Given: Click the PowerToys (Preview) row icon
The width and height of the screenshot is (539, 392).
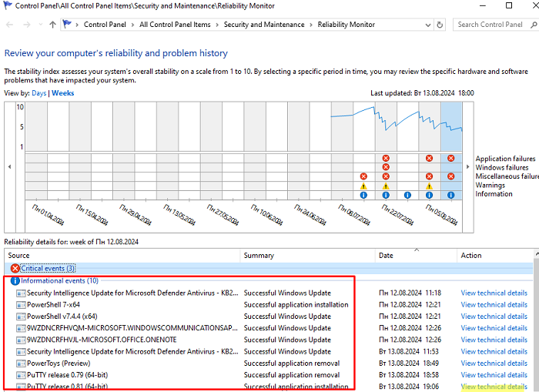Looking at the screenshot, I should [x=21, y=364].
